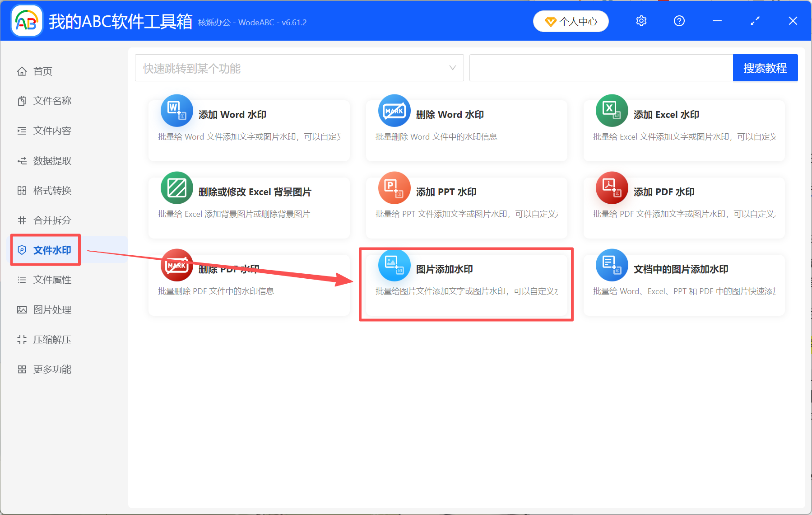Image resolution: width=812 pixels, height=515 pixels.
Task: Open the 文档中的图片添加水印 icon
Action: [612, 265]
